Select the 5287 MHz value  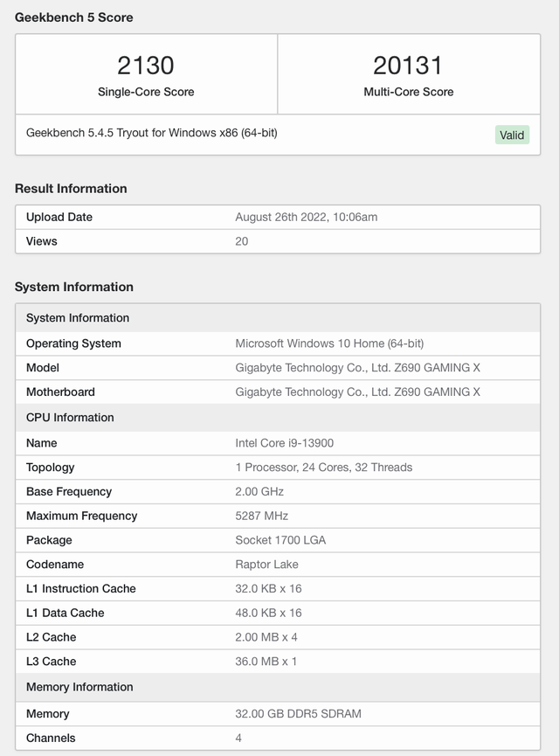pyautogui.click(x=262, y=516)
